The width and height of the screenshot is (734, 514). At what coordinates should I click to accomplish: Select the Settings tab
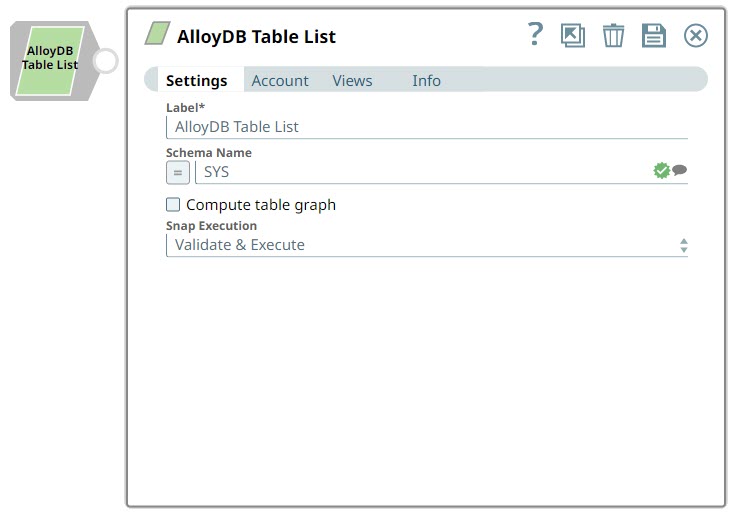coord(196,81)
